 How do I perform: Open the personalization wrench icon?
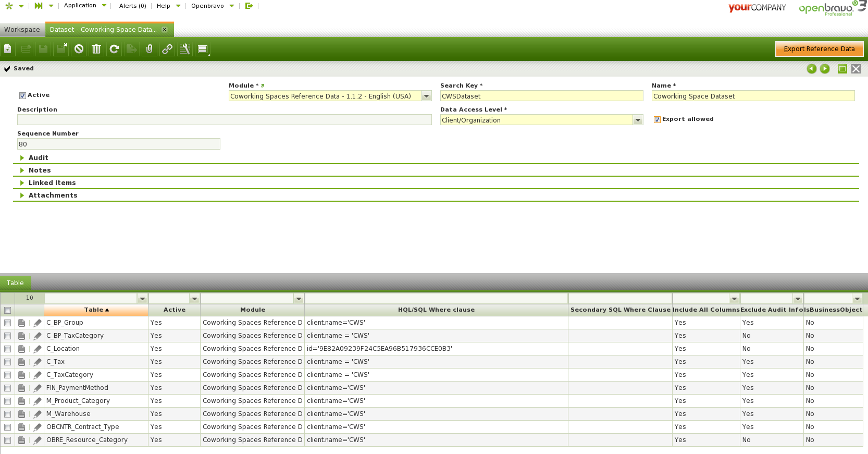click(x=185, y=49)
